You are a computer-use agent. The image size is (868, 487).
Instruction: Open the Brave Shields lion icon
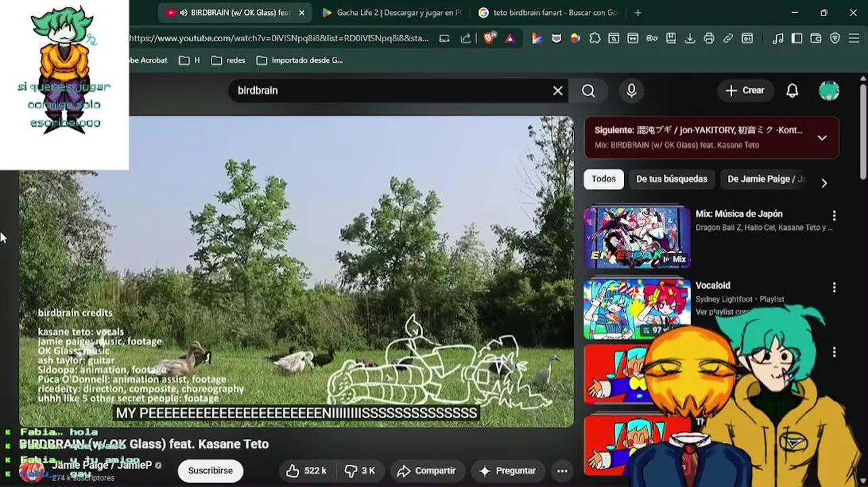(489, 39)
